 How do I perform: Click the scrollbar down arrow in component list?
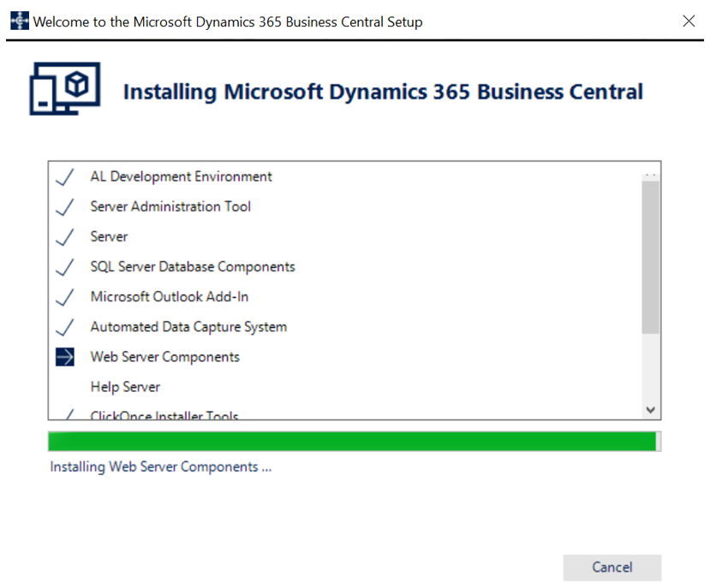pos(650,410)
